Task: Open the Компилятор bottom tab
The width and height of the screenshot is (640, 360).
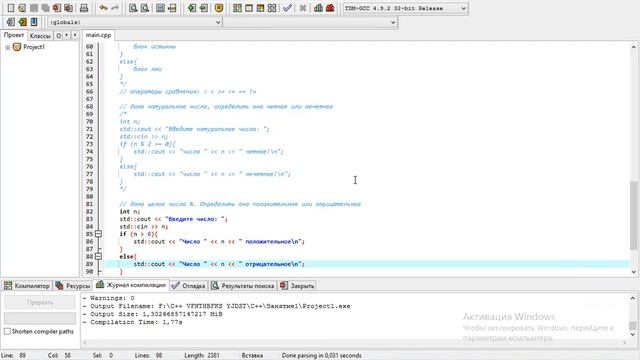Action: click(x=27, y=286)
